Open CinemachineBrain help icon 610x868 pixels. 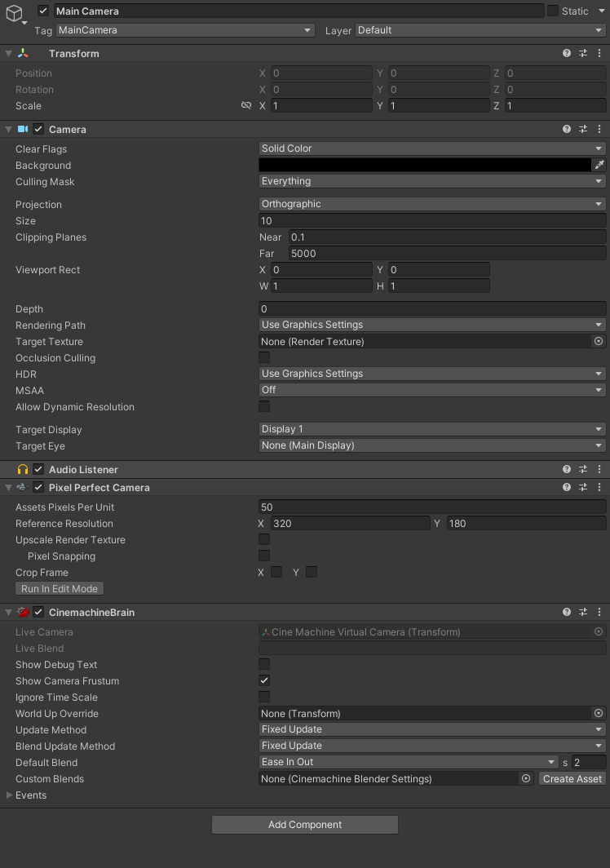pos(566,612)
